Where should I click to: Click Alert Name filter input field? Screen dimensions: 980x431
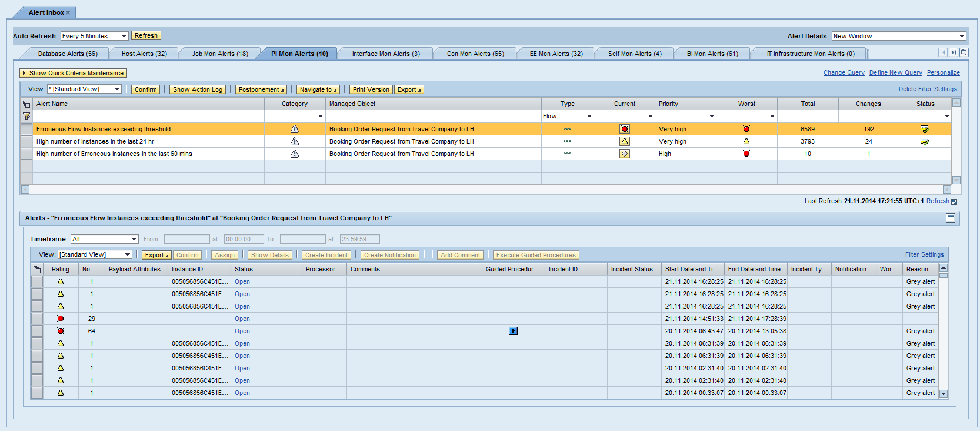(x=148, y=116)
